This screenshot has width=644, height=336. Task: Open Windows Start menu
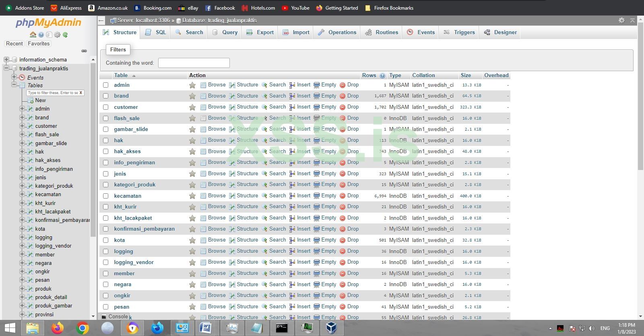(10, 328)
